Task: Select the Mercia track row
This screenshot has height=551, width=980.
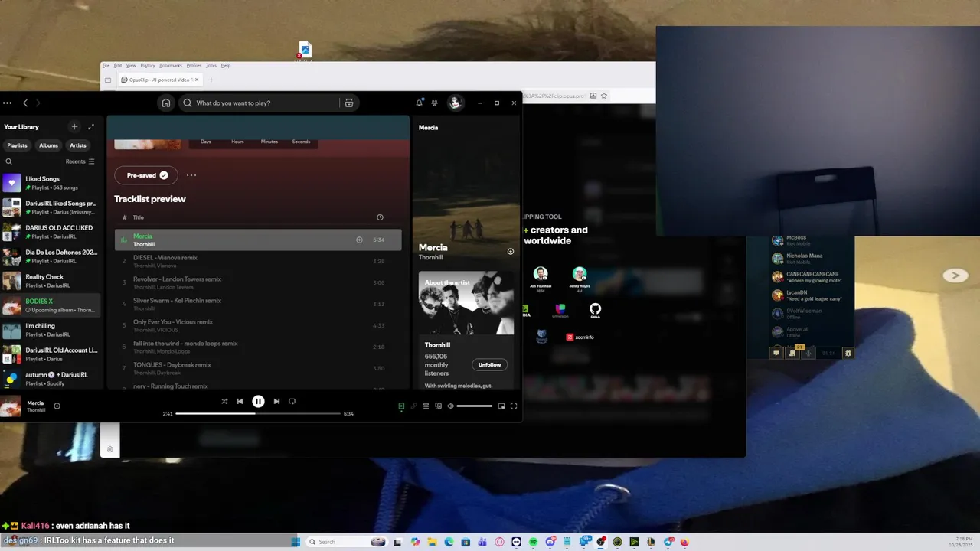Action: click(258, 240)
